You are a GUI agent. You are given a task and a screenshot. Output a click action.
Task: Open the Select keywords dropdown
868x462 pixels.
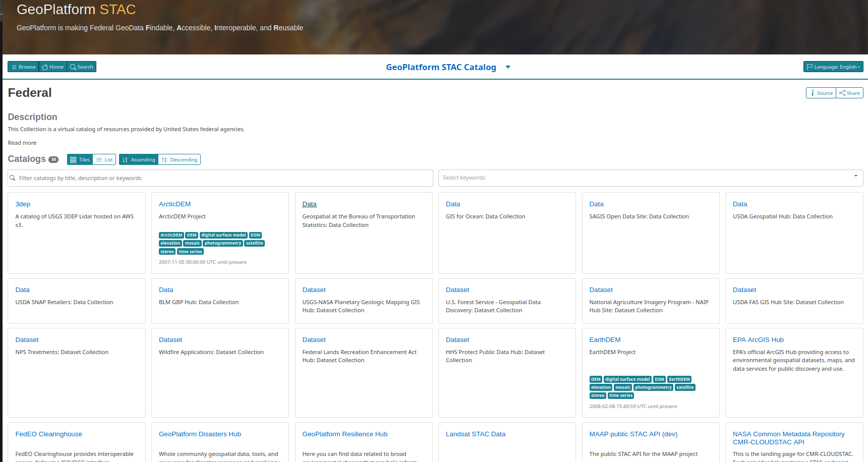(651, 178)
